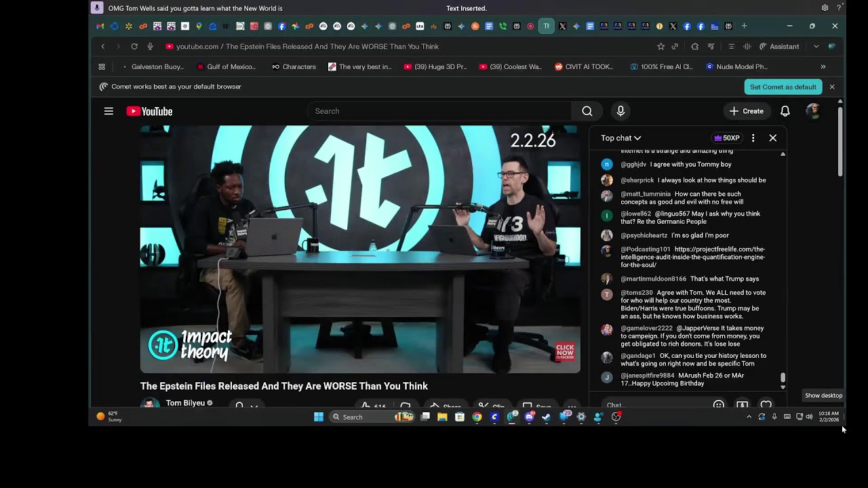Open the new tab plus button
The image size is (868, 488).
pyautogui.click(x=744, y=26)
